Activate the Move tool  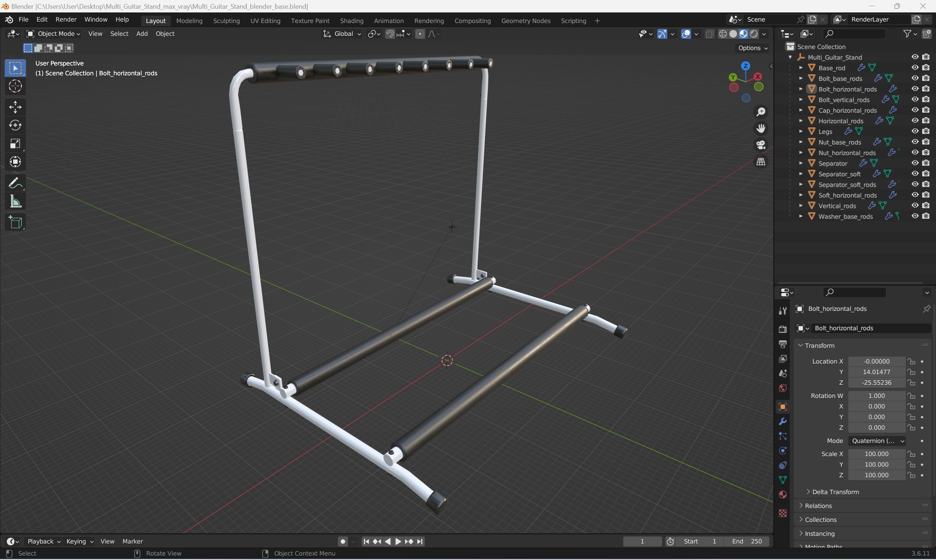click(x=15, y=107)
